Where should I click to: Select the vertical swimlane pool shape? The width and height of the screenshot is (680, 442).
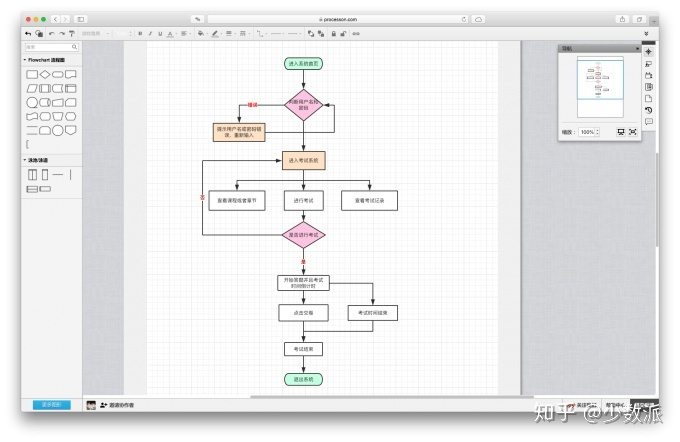click(x=33, y=175)
